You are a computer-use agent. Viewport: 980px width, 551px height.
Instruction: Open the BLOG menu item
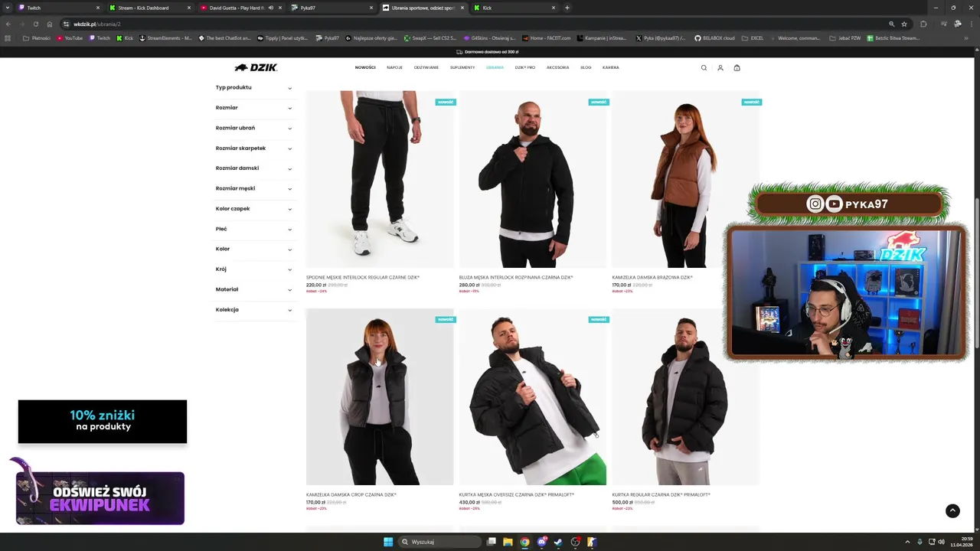[586, 67]
